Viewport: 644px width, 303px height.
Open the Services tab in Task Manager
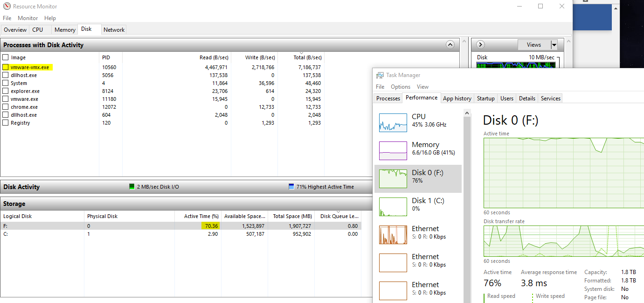coord(550,99)
